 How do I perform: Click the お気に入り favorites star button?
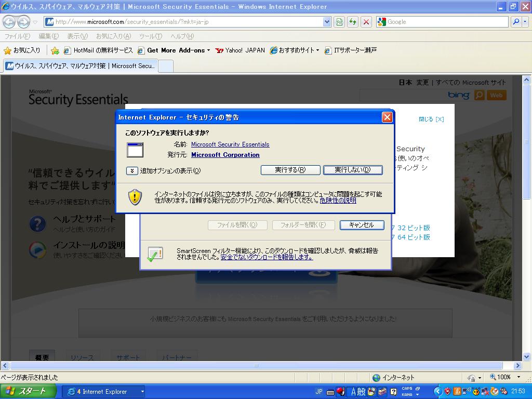click(22, 50)
